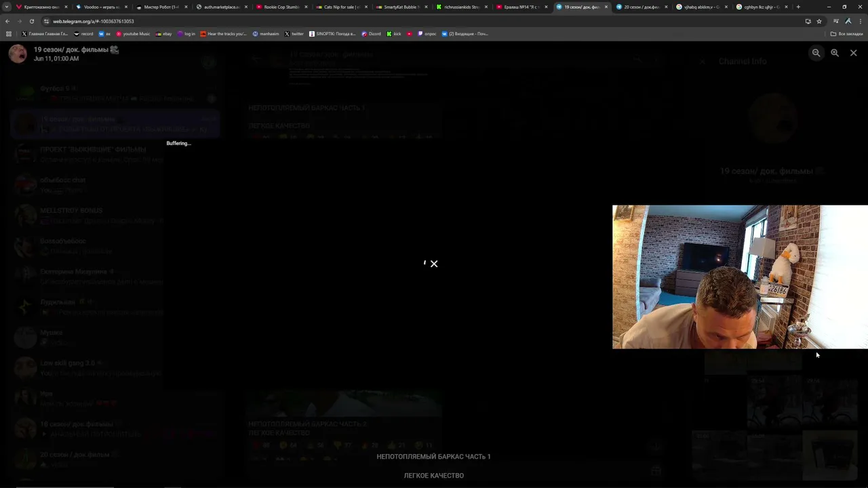This screenshot has height=488, width=868.
Task: Cancel the buffering video download
Action: [x=434, y=264]
